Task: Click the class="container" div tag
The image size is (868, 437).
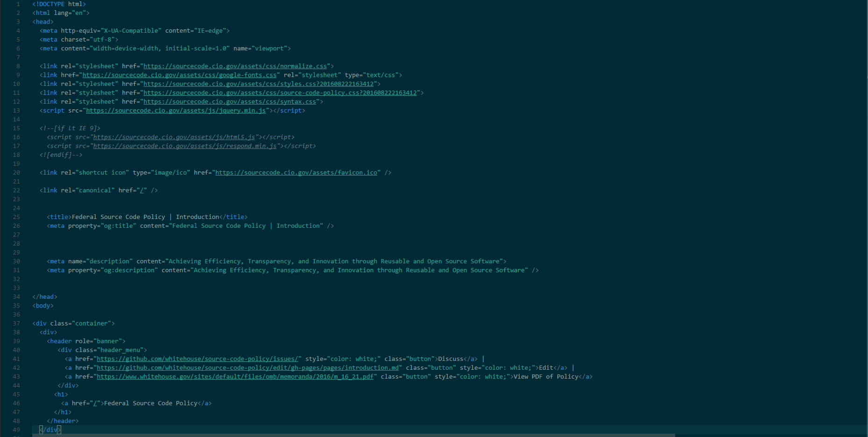Action: [74, 324]
